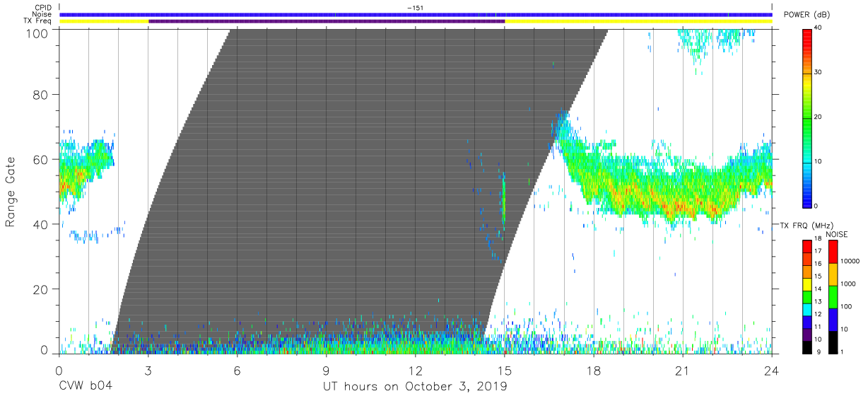Image resolution: width=868 pixels, height=401 pixels.
Task: Click the y-axis tick label '80'
Action: [42, 94]
